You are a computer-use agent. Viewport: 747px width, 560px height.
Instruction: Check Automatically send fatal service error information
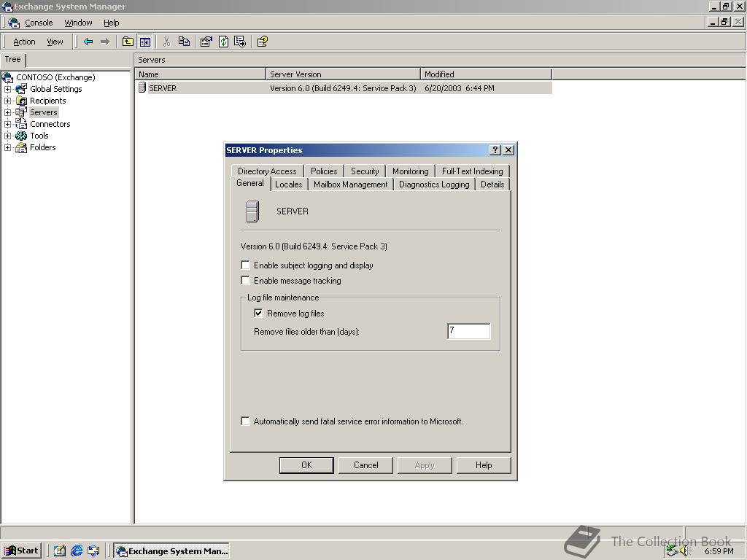coord(245,421)
